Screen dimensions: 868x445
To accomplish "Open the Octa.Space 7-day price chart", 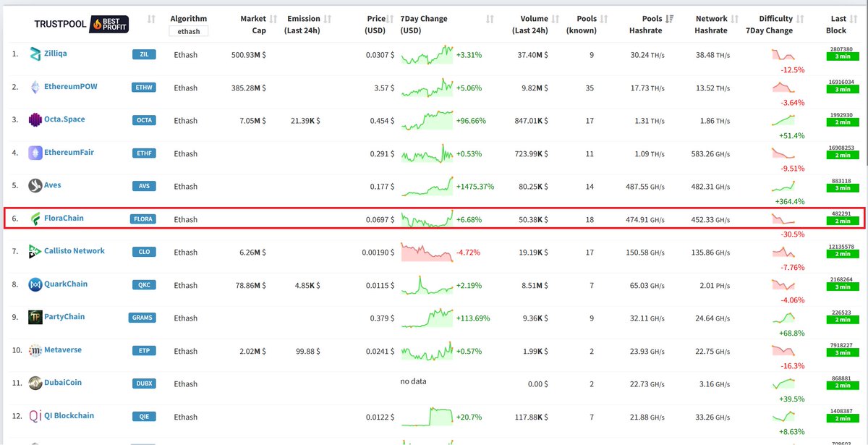I will point(427,121).
